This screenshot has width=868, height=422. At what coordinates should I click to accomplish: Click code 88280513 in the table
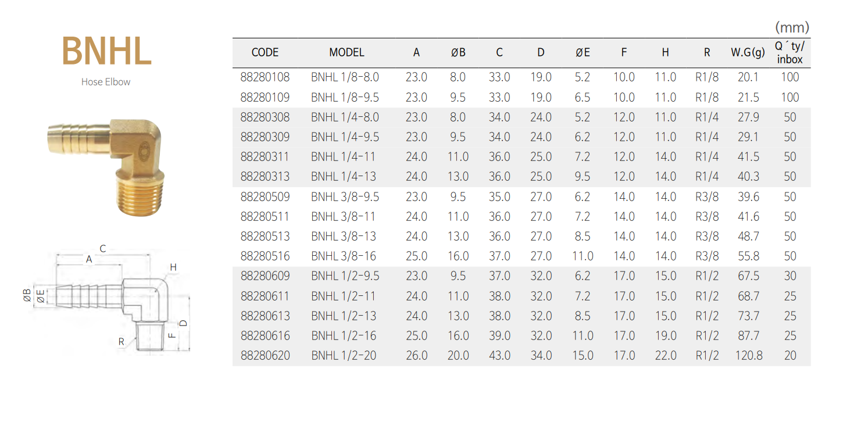pyautogui.click(x=265, y=237)
